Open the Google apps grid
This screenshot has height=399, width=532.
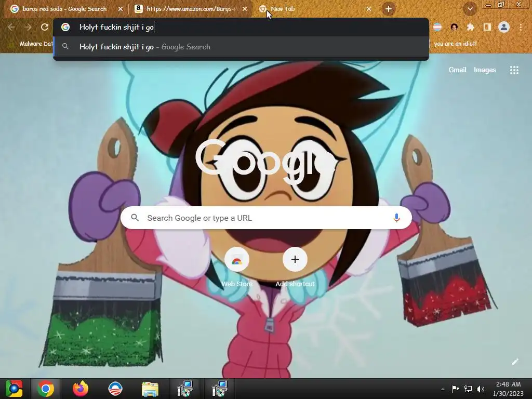(514, 70)
